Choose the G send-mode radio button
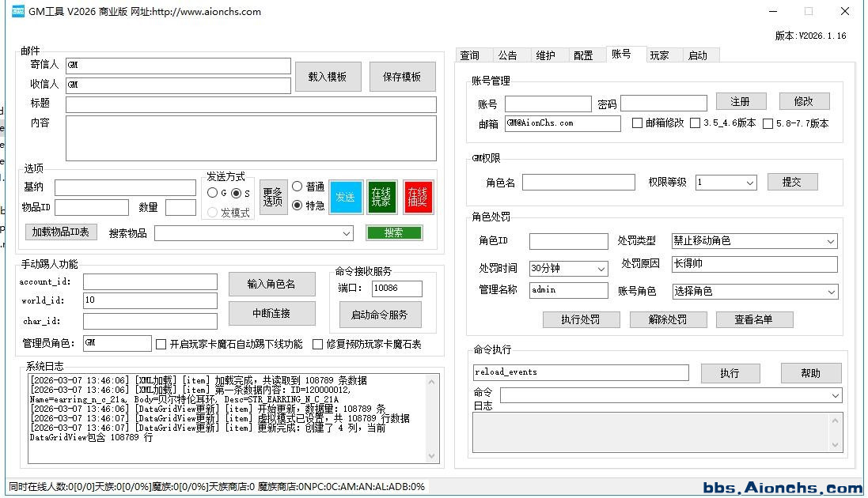 click(x=212, y=193)
